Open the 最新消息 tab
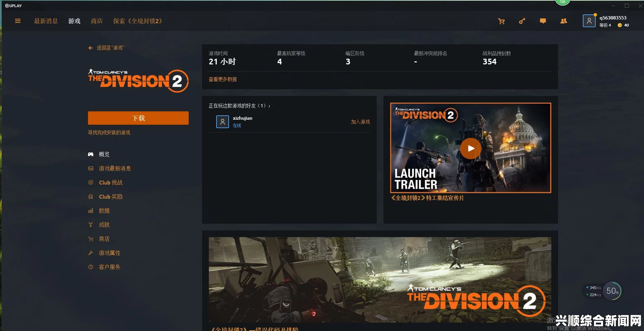The image size is (644, 331). click(46, 21)
